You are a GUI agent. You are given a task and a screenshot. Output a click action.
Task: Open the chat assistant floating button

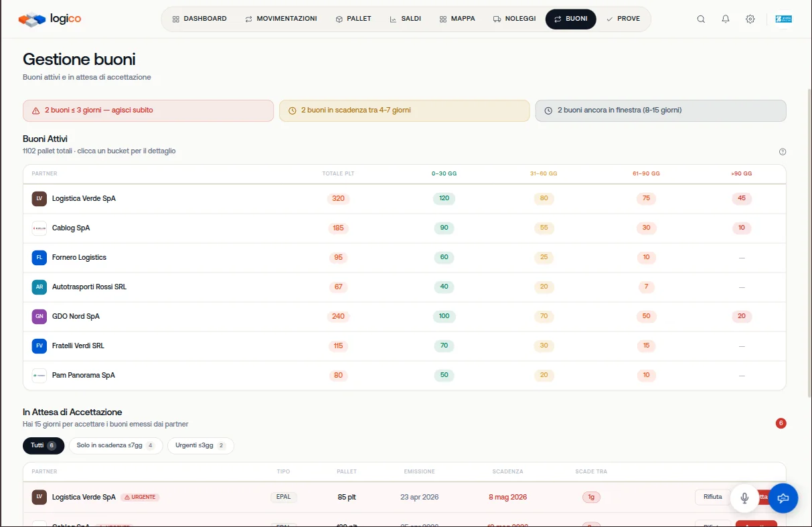pyautogui.click(x=784, y=498)
